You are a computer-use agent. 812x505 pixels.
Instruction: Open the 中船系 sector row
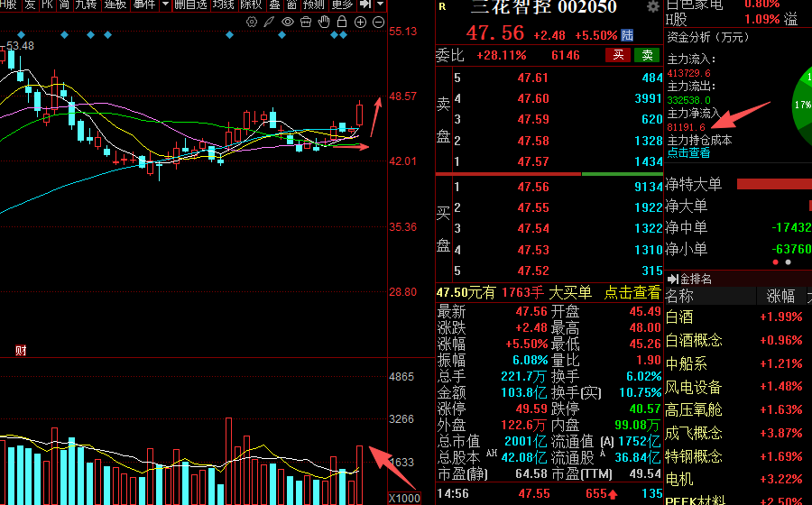pos(738,363)
